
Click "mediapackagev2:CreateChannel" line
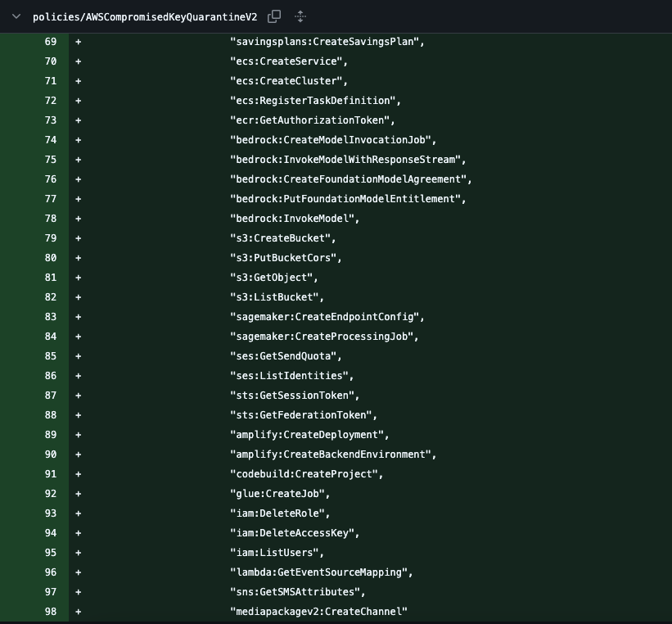[318, 612]
